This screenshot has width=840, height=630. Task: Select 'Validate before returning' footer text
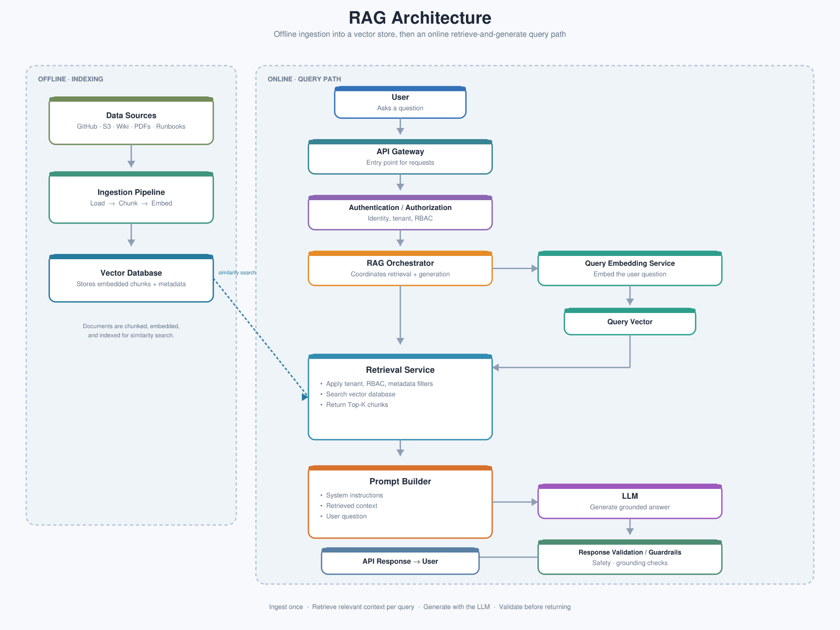tap(535, 607)
